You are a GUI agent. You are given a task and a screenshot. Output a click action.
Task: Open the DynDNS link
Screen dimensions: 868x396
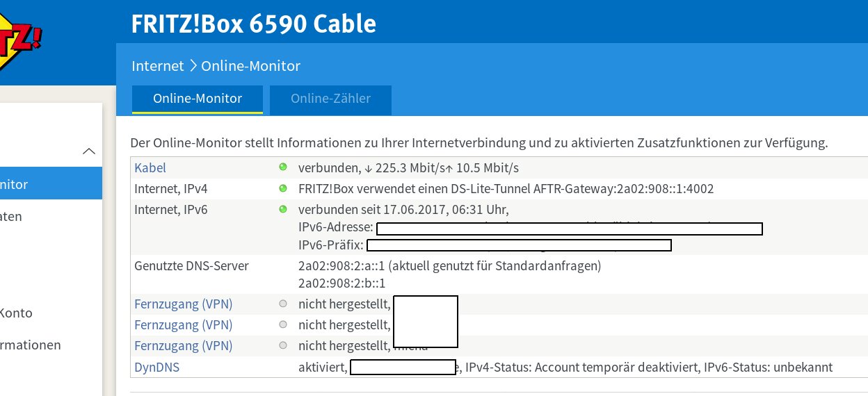click(156, 368)
